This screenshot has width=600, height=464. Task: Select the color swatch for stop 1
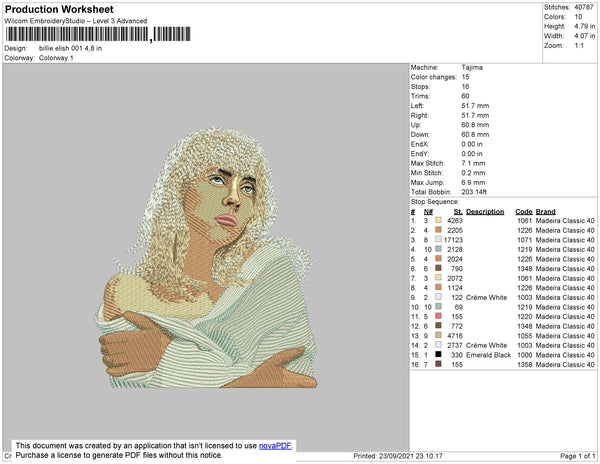pyautogui.click(x=438, y=220)
